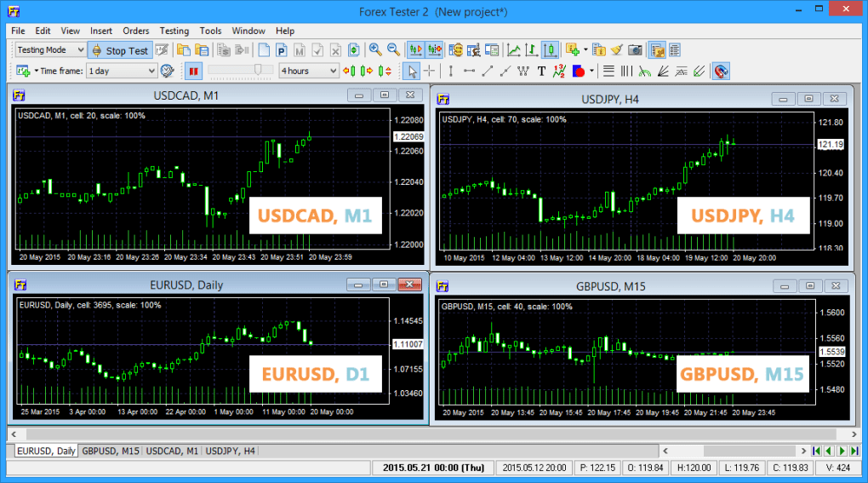The image size is (868, 483).
Task: Toggle the magnet mode icon
Action: [721, 71]
